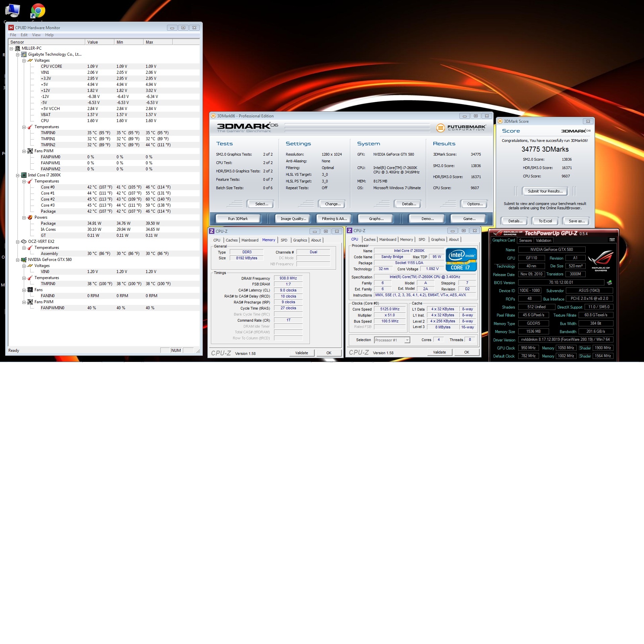
Task: Click the Intel Core i7 logo
Action: pyautogui.click(x=461, y=260)
